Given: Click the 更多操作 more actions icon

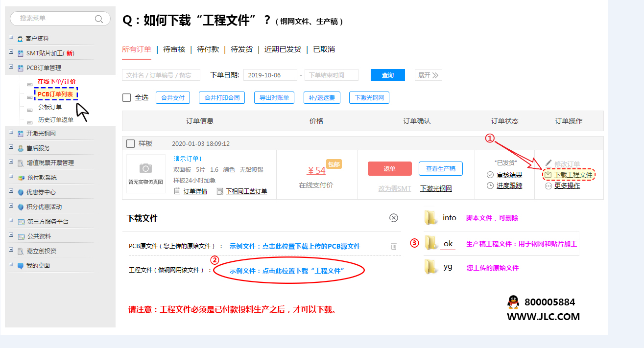Looking at the screenshot, I should pos(549,186).
